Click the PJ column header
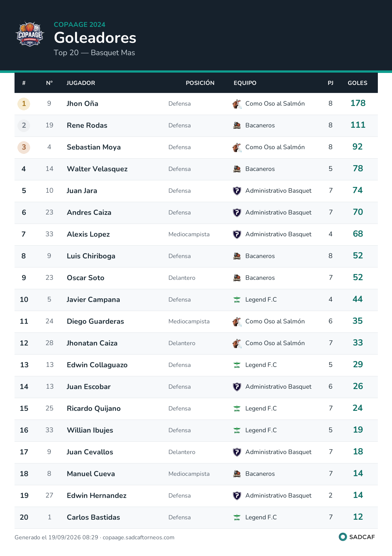The width and height of the screenshot is (392, 556). click(331, 83)
